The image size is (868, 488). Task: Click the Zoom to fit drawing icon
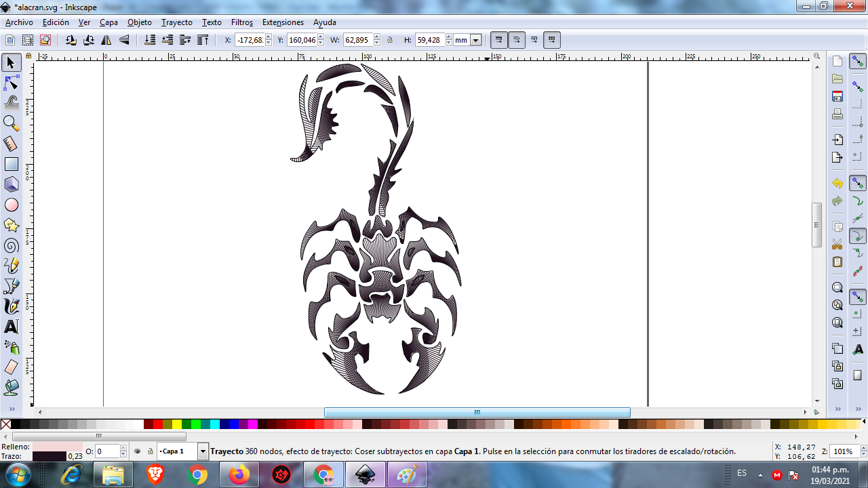(x=837, y=305)
